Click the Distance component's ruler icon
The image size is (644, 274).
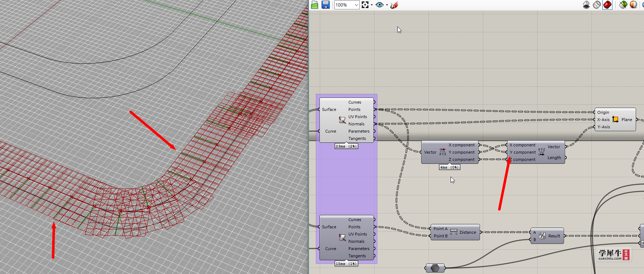coord(453,232)
